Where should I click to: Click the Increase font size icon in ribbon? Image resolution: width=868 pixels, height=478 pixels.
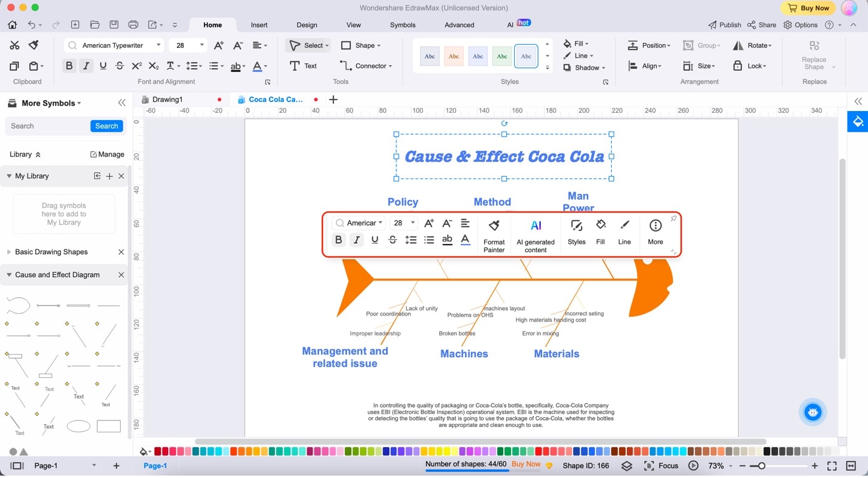click(219, 45)
